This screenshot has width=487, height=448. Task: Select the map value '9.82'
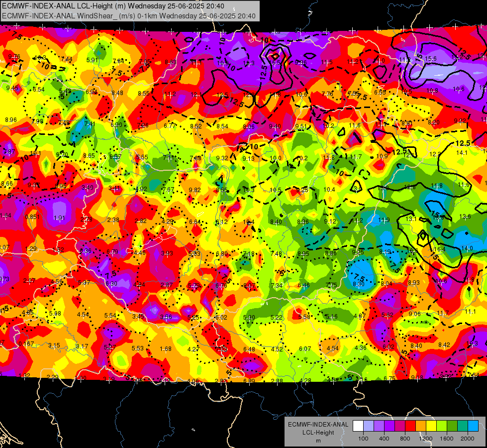point(195,190)
